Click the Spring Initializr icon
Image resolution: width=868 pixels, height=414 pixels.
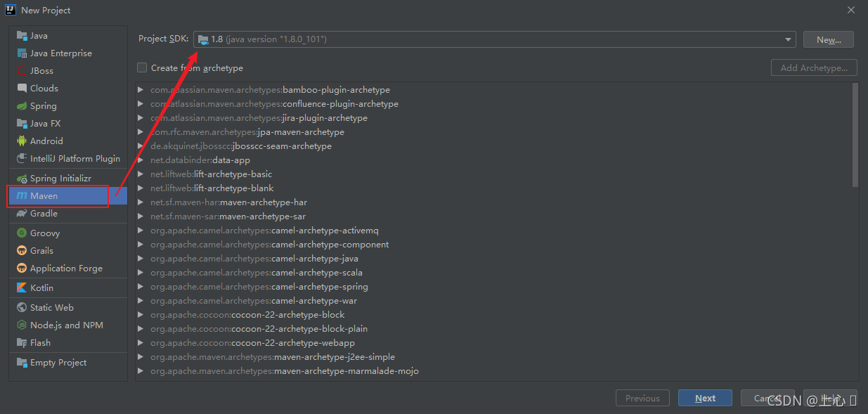(22, 178)
